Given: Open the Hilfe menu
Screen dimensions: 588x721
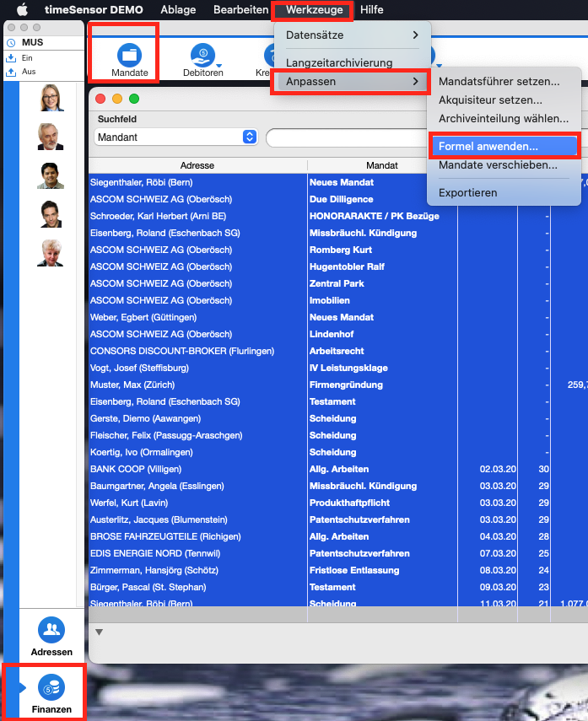Looking at the screenshot, I should pyautogui.click(x=371, y=9).
